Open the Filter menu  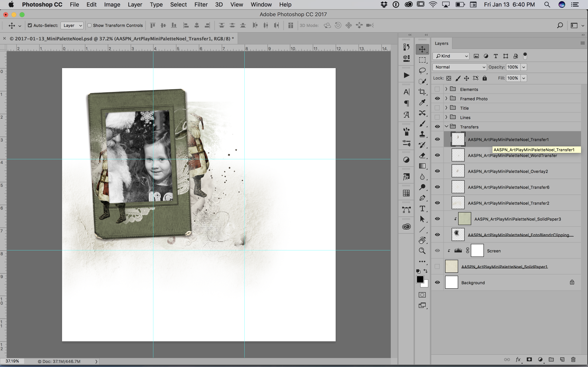(x=201, y=5)
